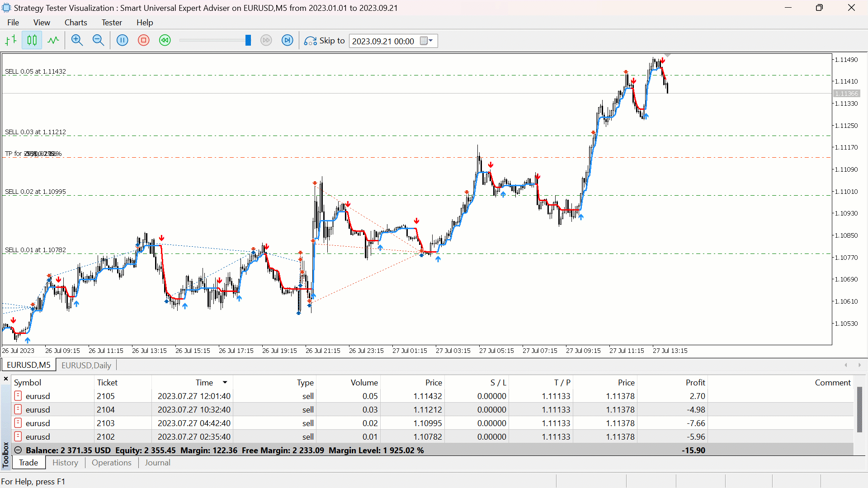This screenshot has height=488, width=868.
Task: Click the jump-to-end playback button
Action: pos(288,41)
